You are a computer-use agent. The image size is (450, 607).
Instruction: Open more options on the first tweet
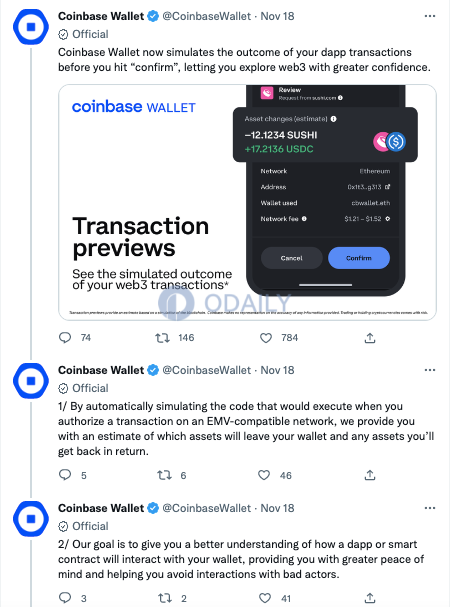coord(430,16)
